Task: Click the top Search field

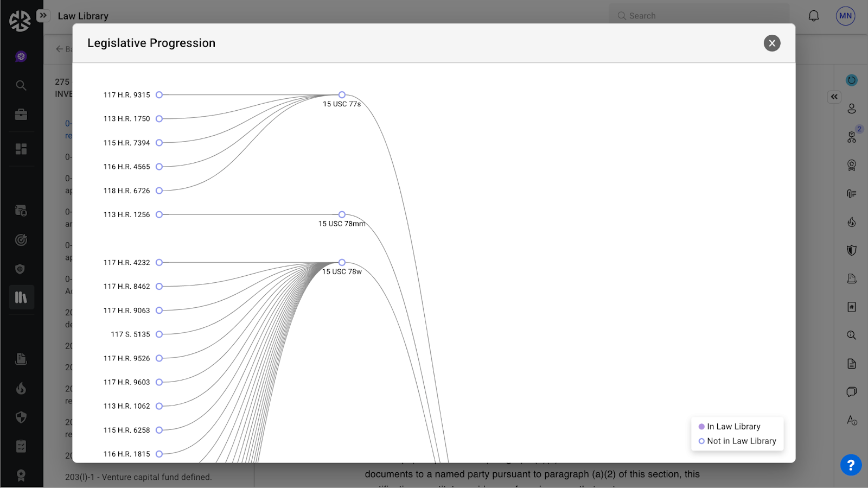Action: click(x=700, y=16)
